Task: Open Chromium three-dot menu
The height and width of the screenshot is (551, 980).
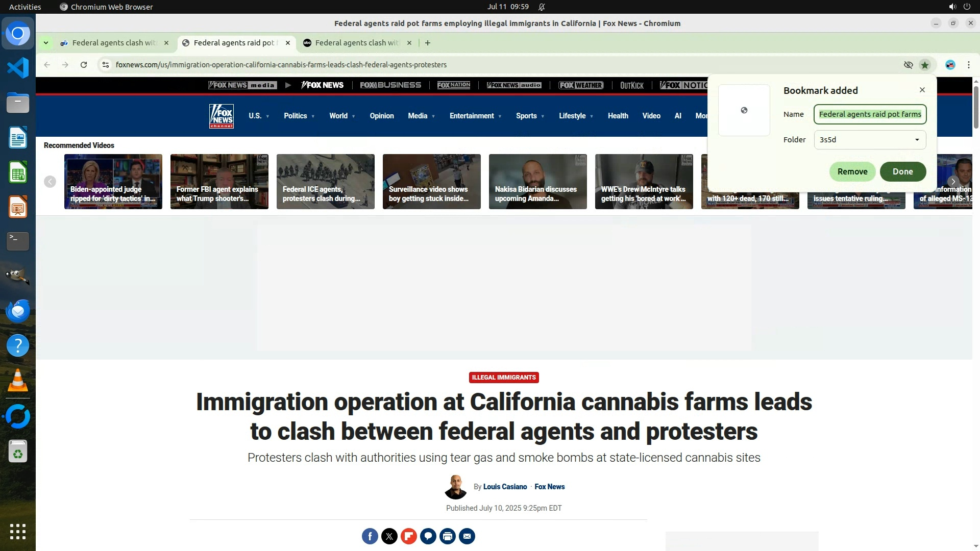Action: tap(969, 65)
